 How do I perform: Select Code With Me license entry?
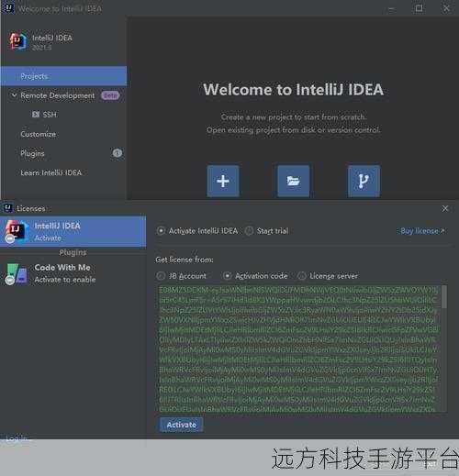click(73, 273)
